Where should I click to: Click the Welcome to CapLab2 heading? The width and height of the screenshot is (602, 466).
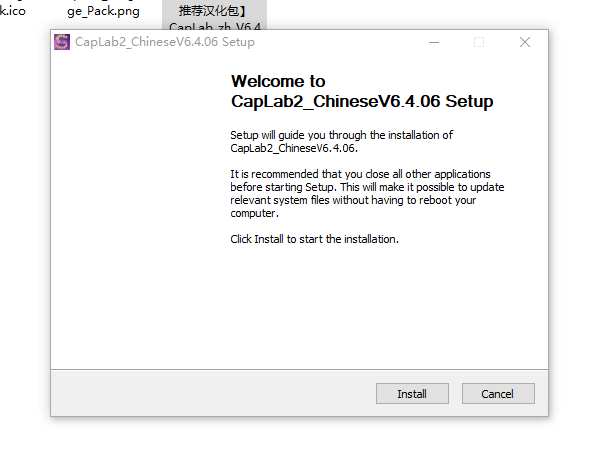362,91
